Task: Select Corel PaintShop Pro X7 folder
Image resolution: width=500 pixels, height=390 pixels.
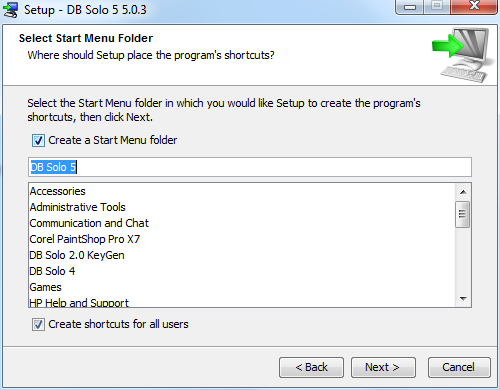Action: coord(85,239)
